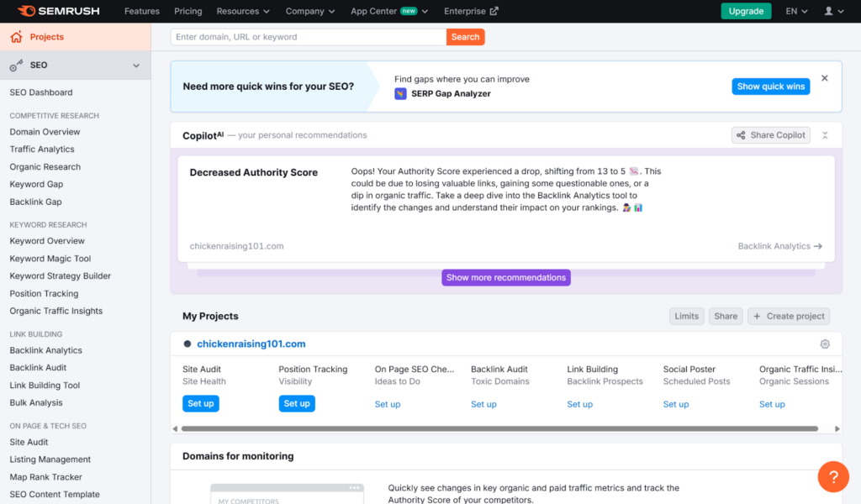Click the Semrush logo
Viewport: 861px width, 504px height.
point(58,11)
